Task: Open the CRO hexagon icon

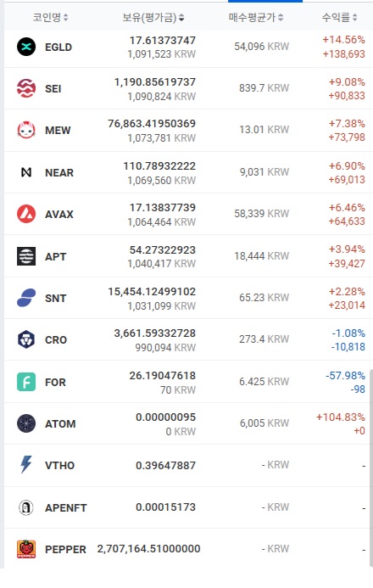Action: (x=26, y=339)
